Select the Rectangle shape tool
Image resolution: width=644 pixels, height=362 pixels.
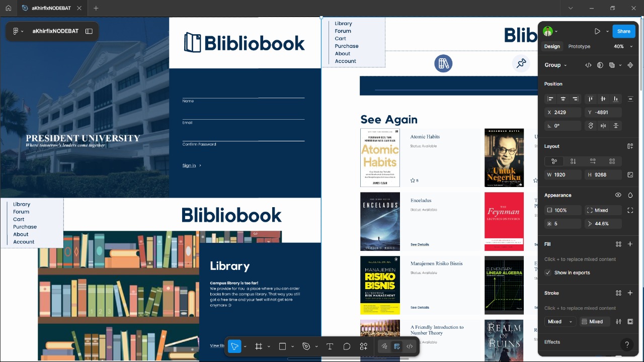(x=282, y=346)
